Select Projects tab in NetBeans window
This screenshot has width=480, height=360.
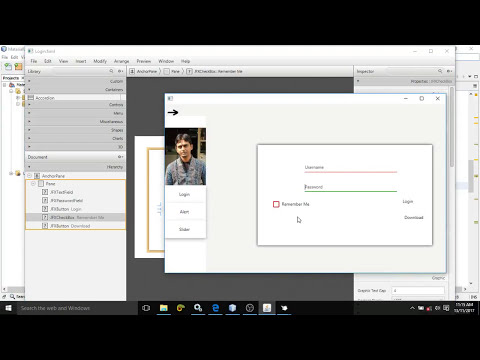pos(11,78)
